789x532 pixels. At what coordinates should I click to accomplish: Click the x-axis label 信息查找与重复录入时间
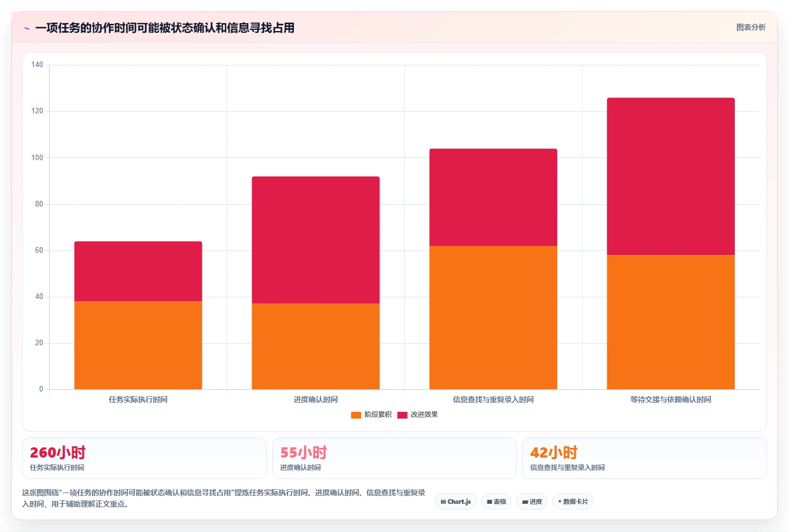pos(493,399)
